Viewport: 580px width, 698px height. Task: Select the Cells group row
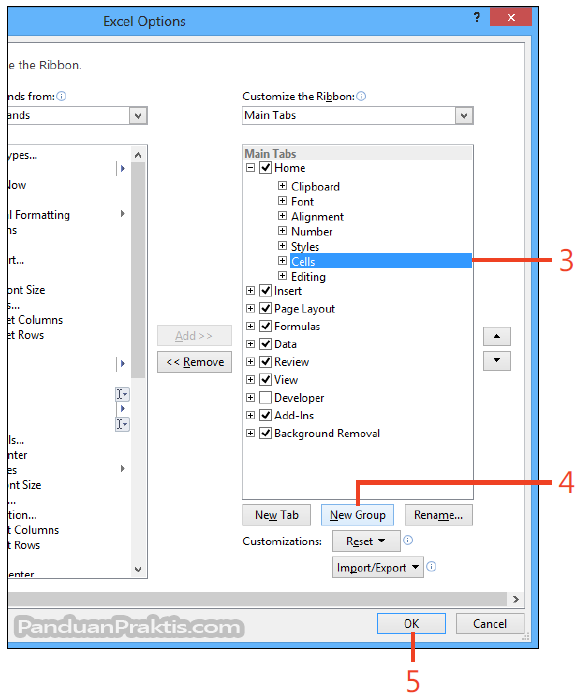click(x=381, y=261)
